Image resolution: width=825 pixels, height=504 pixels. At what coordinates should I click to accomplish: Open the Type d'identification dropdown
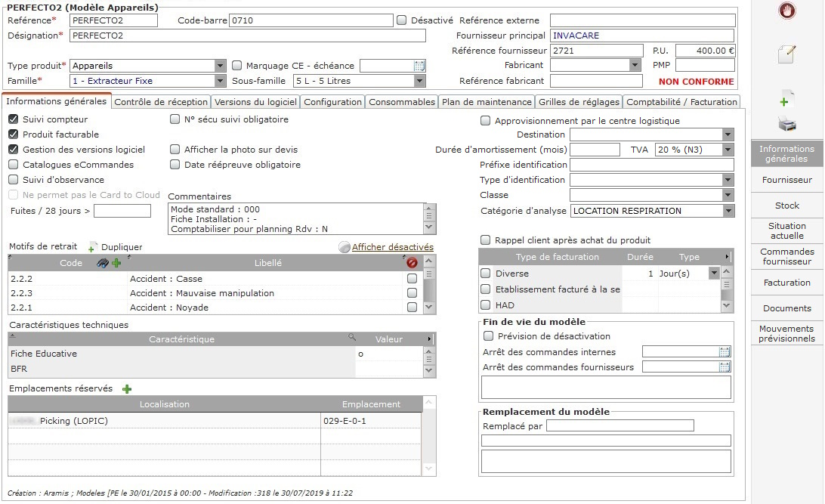728,180
